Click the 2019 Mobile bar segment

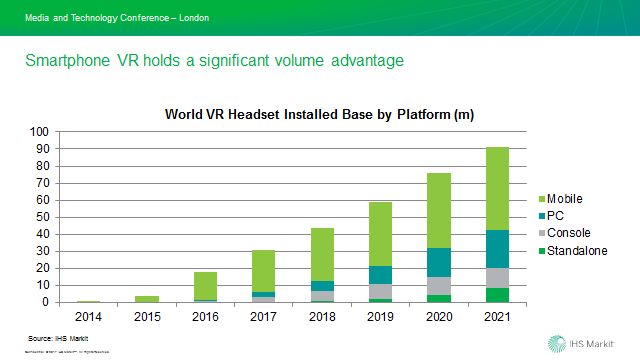pyautogui.click(x=380, y=234)
